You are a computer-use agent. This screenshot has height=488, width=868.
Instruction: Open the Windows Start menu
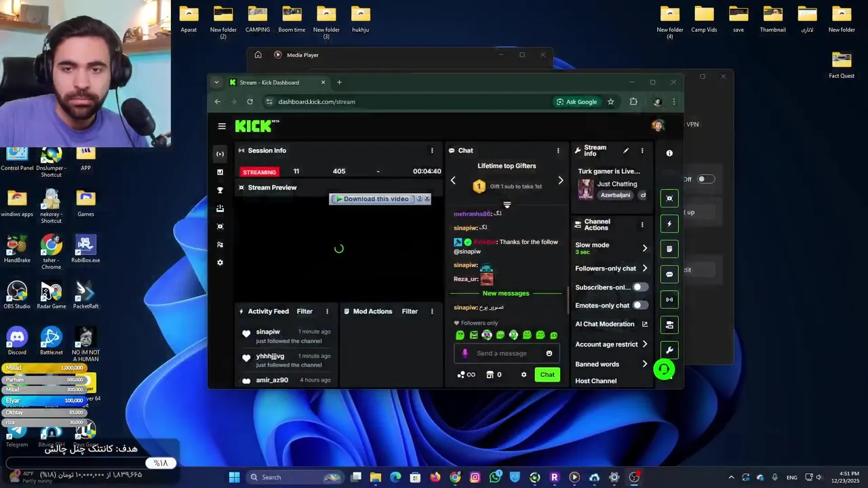[x=234, y=477]
